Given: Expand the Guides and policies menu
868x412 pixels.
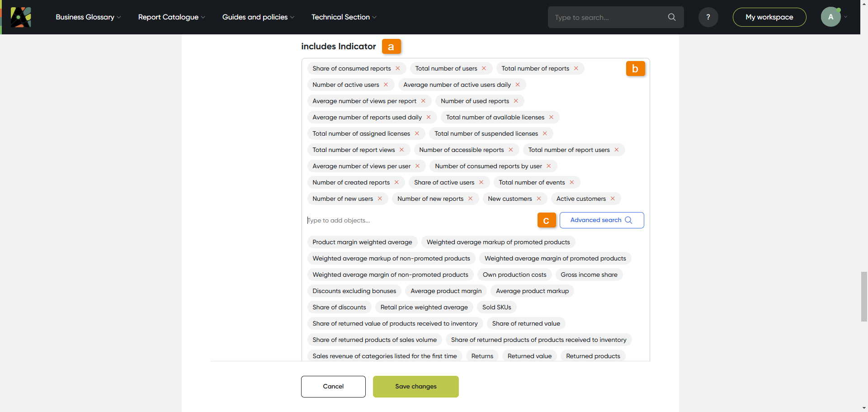Looking at the screenshot, I should 258,17.
